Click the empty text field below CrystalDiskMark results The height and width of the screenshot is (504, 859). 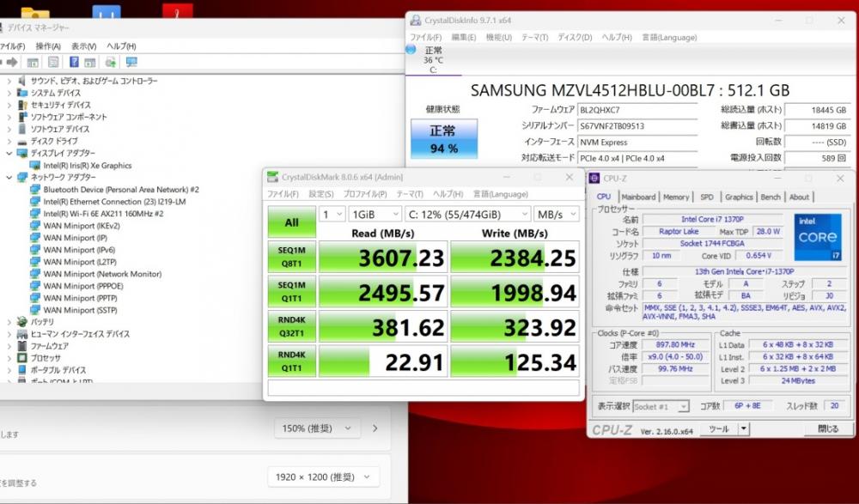click(423, 388)
